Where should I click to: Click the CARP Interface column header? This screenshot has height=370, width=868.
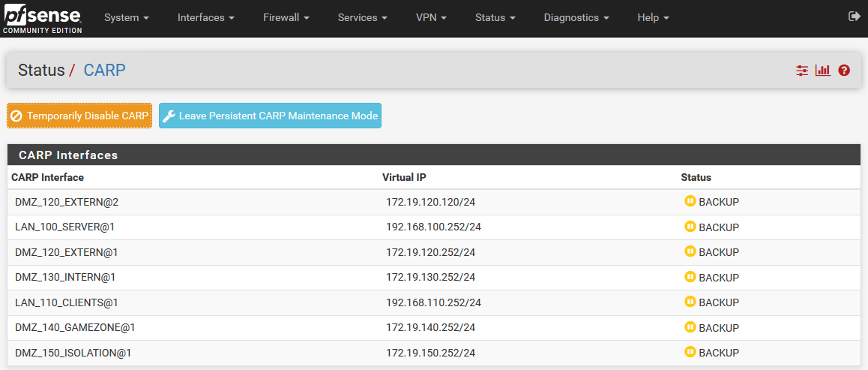pyautogui.click(x=48, y=178)
